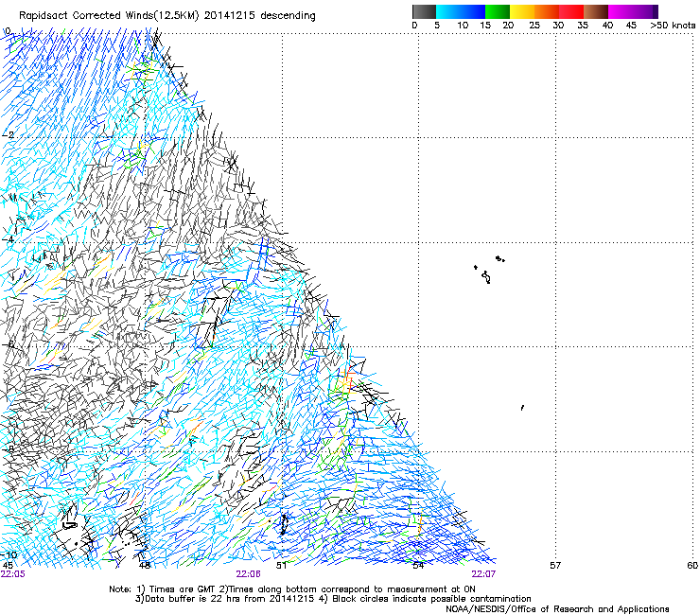
Task: Click the longitude label '57'
Action: [x=555, y=566]
